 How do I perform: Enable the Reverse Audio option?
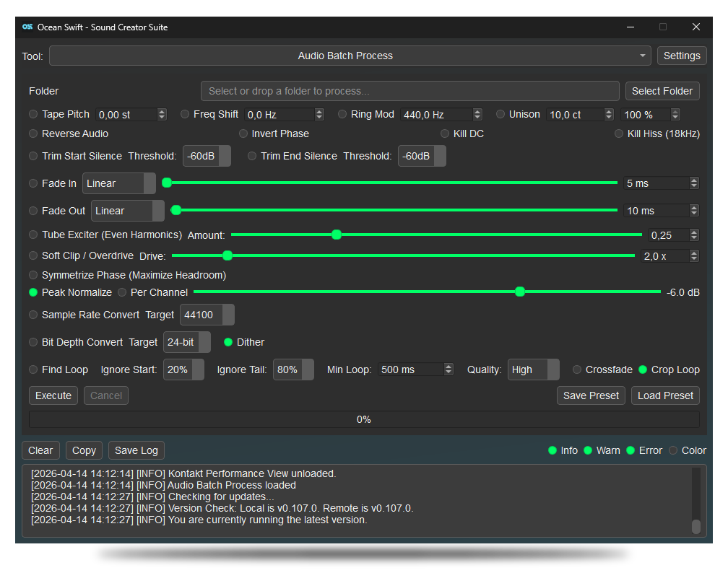coord(33,134)
